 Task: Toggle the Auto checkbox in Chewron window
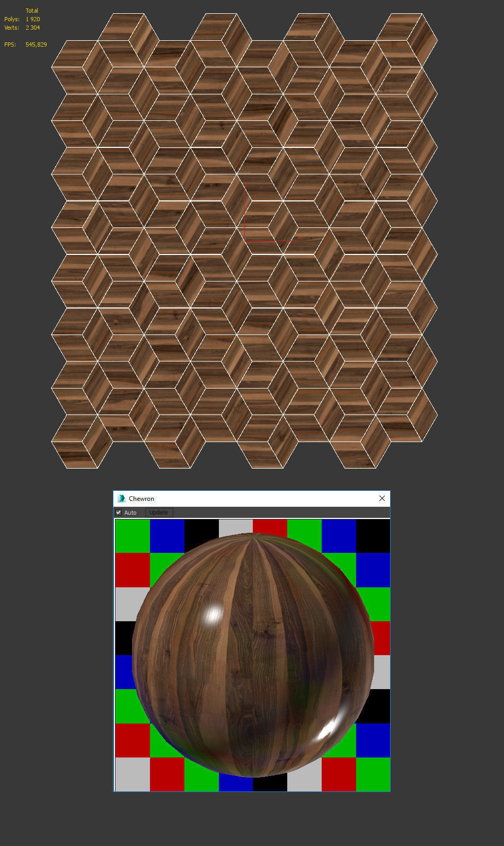pyautogui.click(x=119, y=513)
